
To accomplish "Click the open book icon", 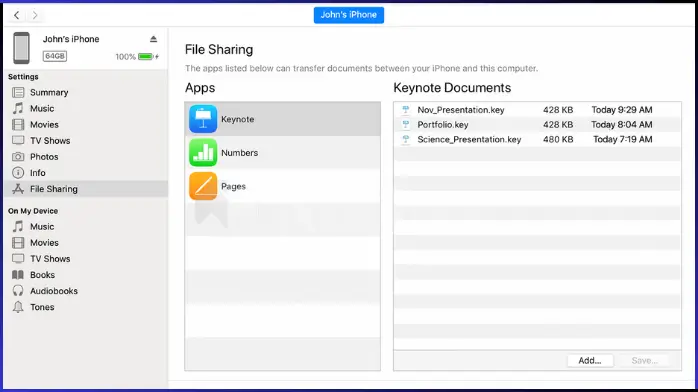I will click(18, 275).
